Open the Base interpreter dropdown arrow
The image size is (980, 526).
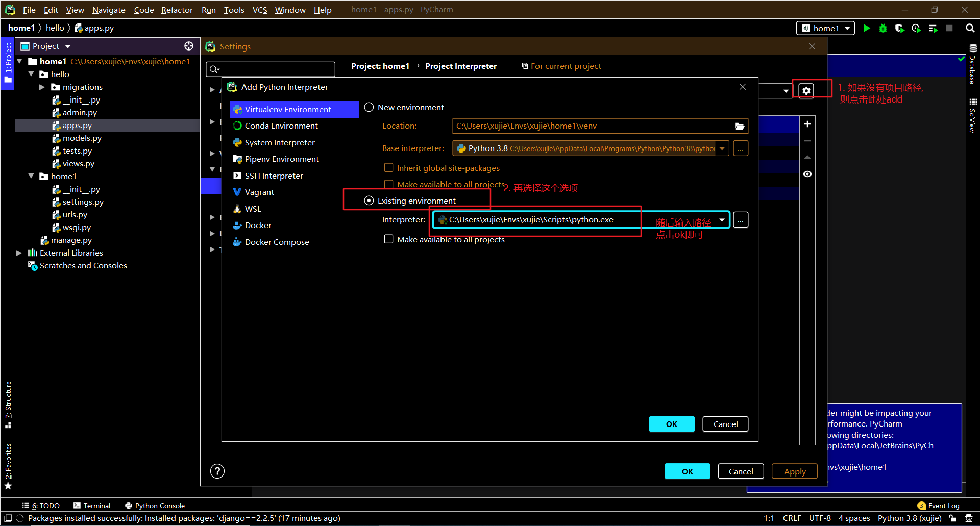pyautogui.click(x=722, y=148)
